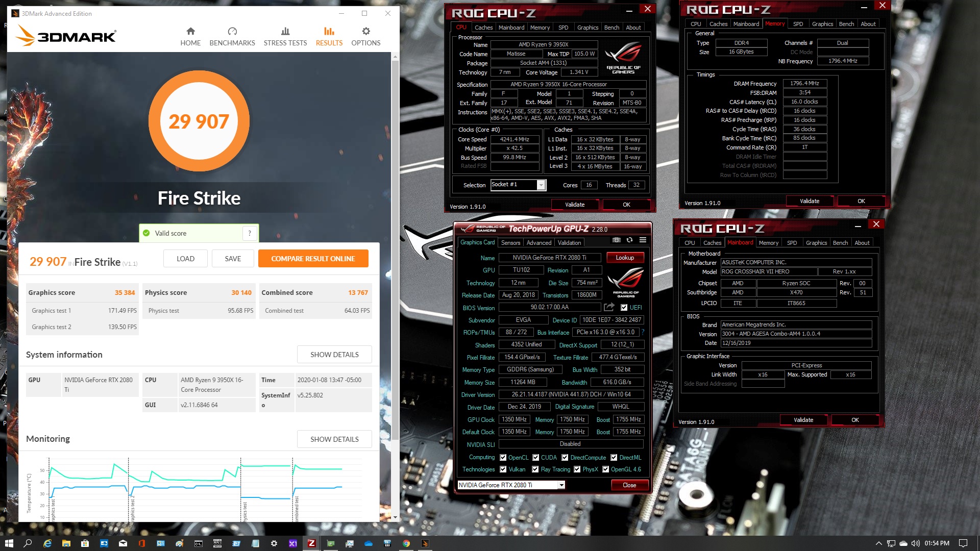Click the 3DMark scrollbar up arrow
The width and height of the screenshot is (980, 551).
[x=395, y=56]
